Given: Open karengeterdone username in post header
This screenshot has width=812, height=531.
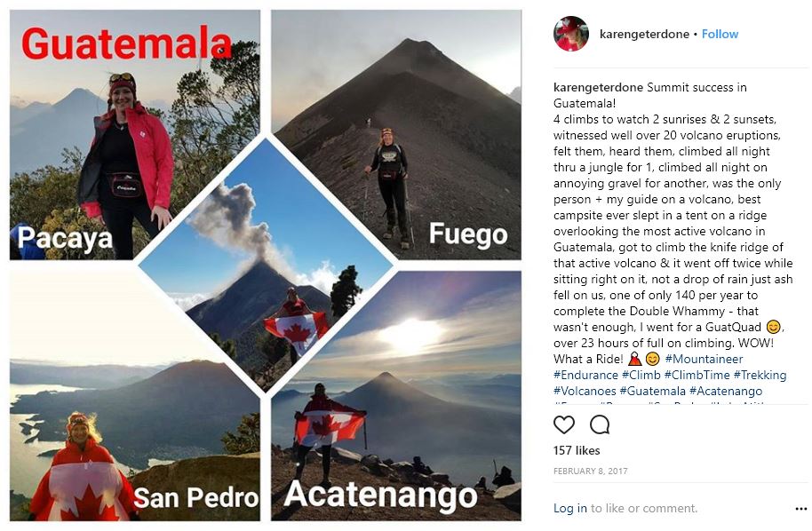Looking at the screenshot, I should [644, 34].
